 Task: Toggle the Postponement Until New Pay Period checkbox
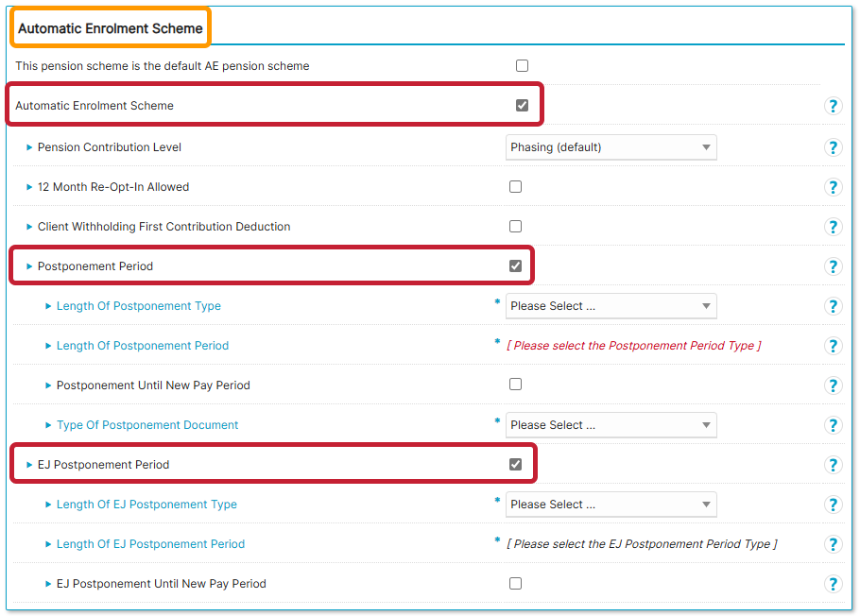click(x=515, y=385)
